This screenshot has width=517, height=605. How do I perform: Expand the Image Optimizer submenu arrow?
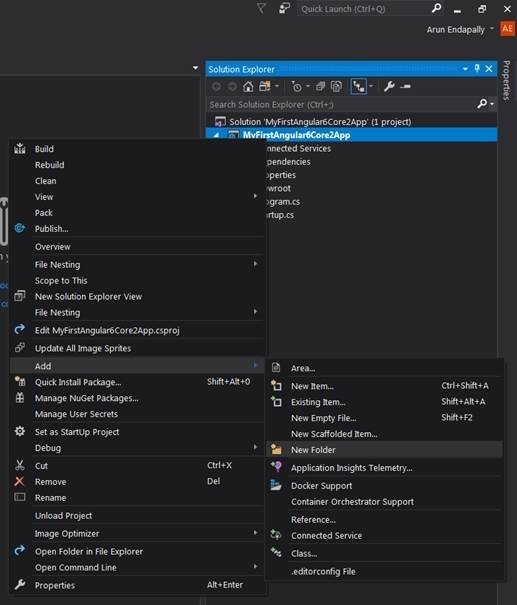(x=255, y=533)
